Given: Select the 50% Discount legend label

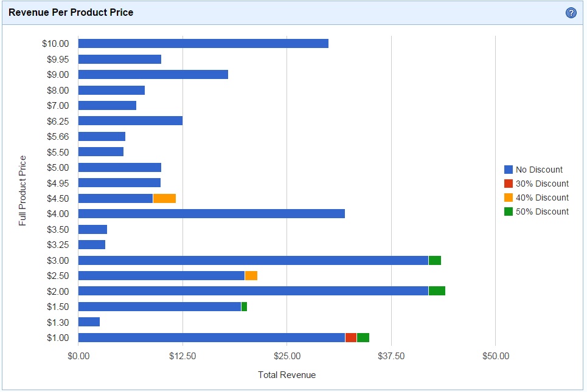Looking at the screenshot, I should [x=542, y=211].
